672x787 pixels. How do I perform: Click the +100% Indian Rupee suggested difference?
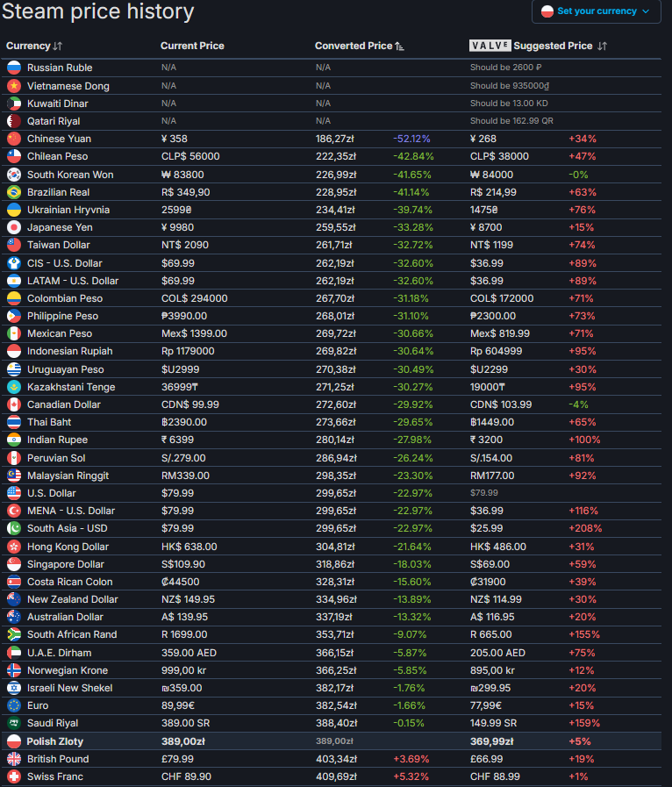(584, 440)
